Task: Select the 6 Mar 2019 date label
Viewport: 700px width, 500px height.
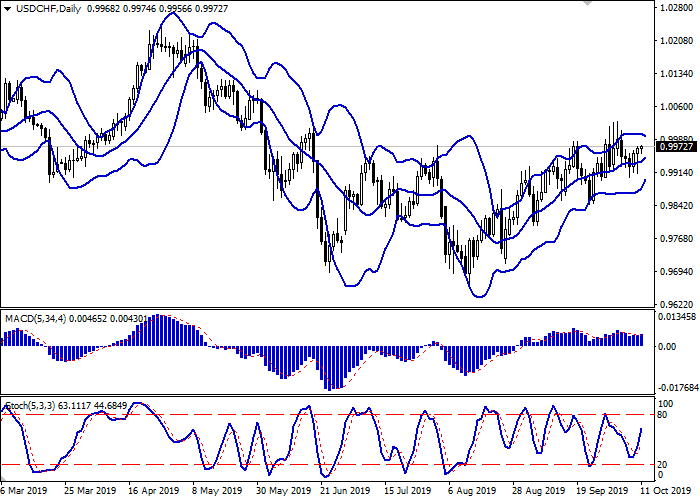Action: pos(24,491)
